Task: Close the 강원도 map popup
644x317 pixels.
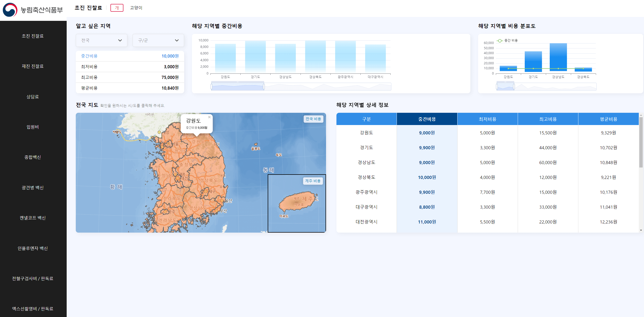Action: [209, 117]
